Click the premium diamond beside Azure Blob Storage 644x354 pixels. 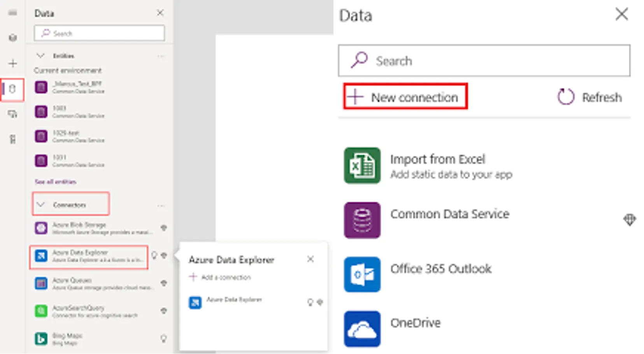pyautogui.click(x=164, y=228)
